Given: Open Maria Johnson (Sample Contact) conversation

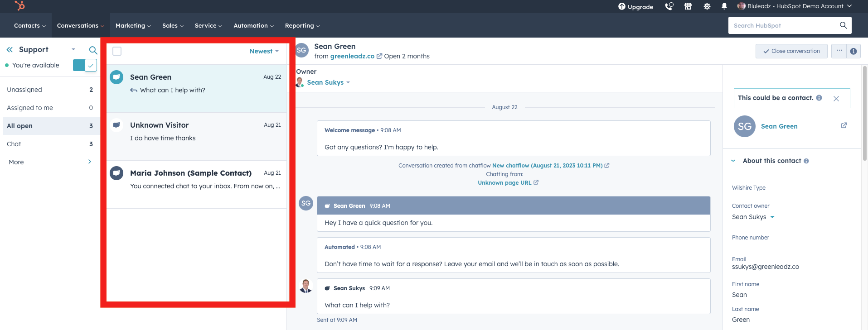Looking at the screenshot, I should click(x=197, y=185).
